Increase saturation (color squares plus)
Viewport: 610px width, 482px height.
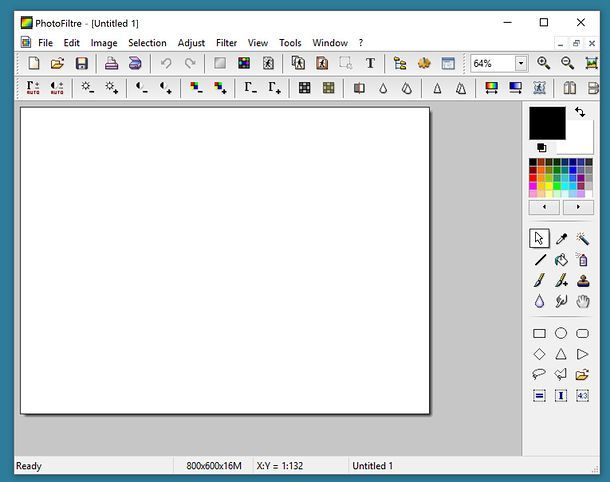220,87
